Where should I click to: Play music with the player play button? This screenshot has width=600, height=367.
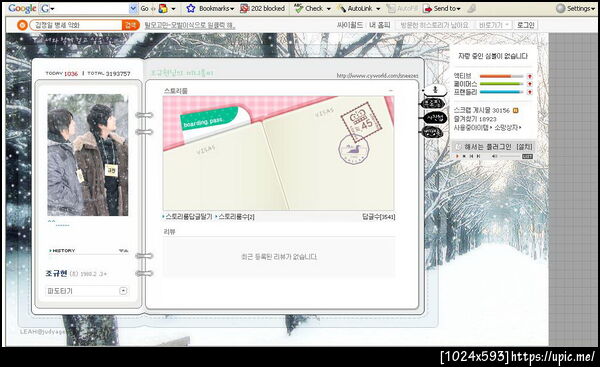[457, 156]
